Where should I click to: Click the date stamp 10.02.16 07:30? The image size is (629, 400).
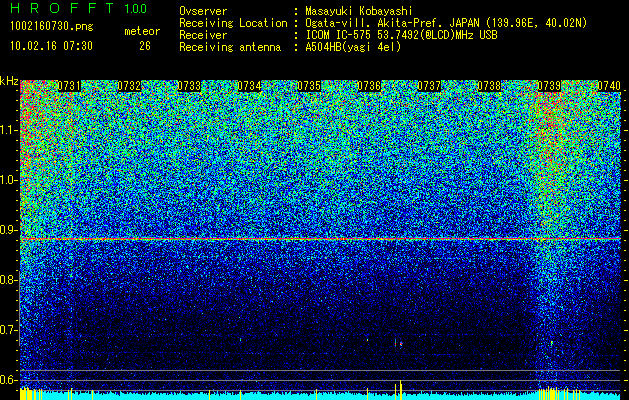coord(51,46)
